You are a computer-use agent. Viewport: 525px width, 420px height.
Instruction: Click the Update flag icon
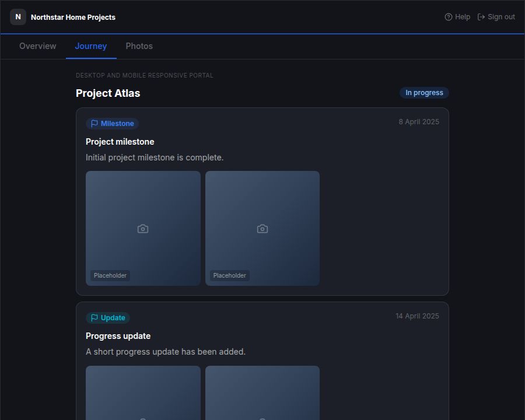[94, 318]
